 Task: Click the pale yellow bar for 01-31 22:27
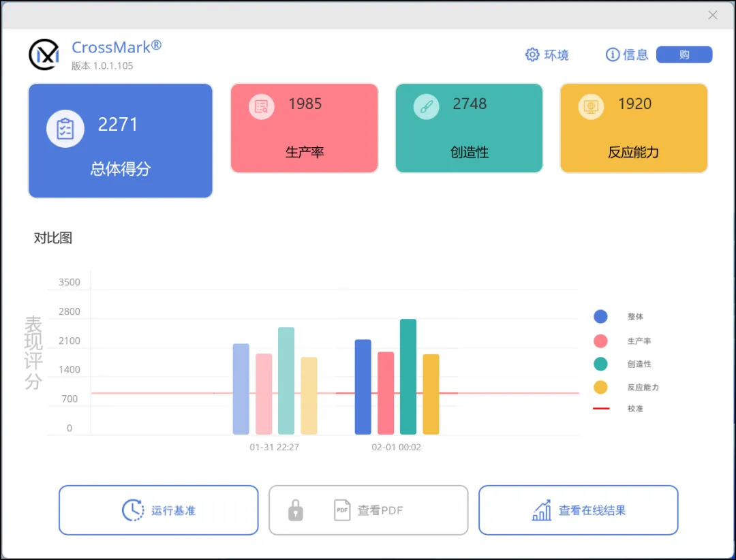pos(309,396)
